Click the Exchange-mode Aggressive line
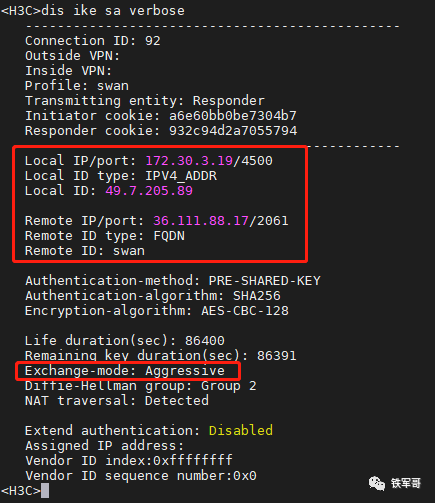The width and height of the screenshot is (435, 503). tap(125, 371)
